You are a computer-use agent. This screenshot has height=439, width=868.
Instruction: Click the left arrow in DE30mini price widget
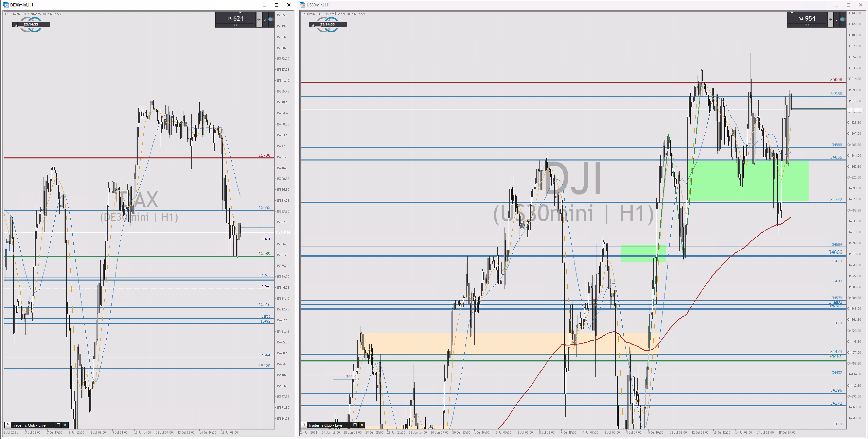pos(265,20)
